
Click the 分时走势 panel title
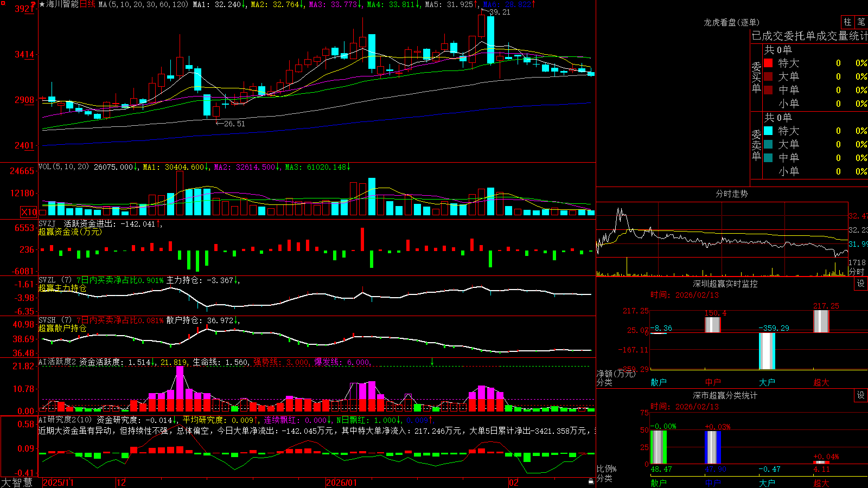pos(732,194)
